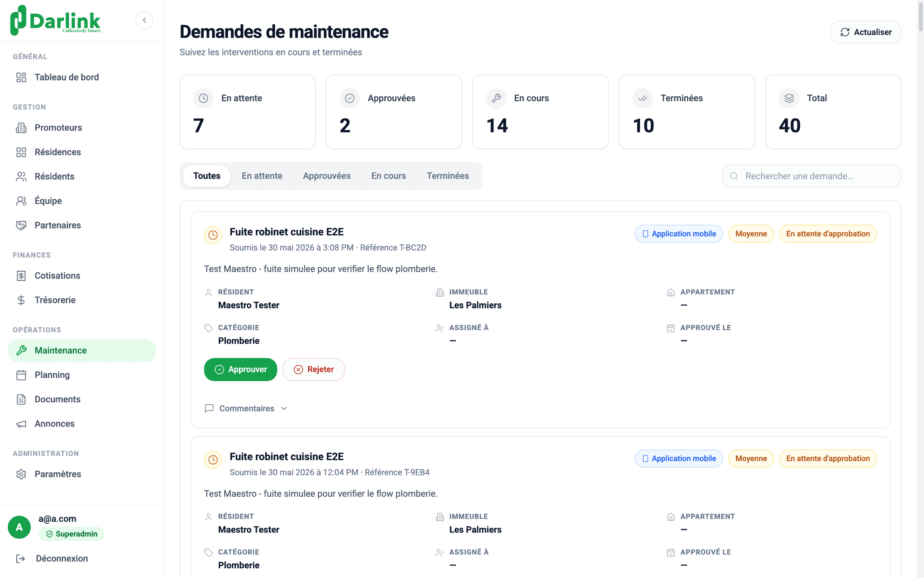
Task: Open Tableau de bord from sidebar
Action: (x=82, y=77)
